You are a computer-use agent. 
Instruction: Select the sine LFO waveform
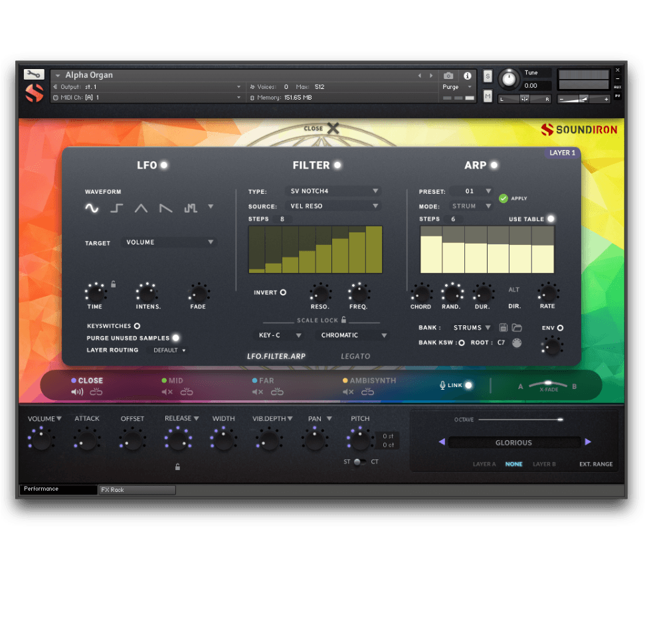[x=92, y=208]
